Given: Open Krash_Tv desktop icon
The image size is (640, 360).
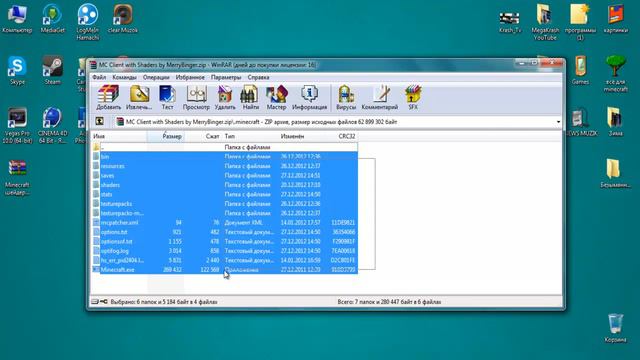Looking at the screenshot, I should pyautogui.click(x=510, y=21).
